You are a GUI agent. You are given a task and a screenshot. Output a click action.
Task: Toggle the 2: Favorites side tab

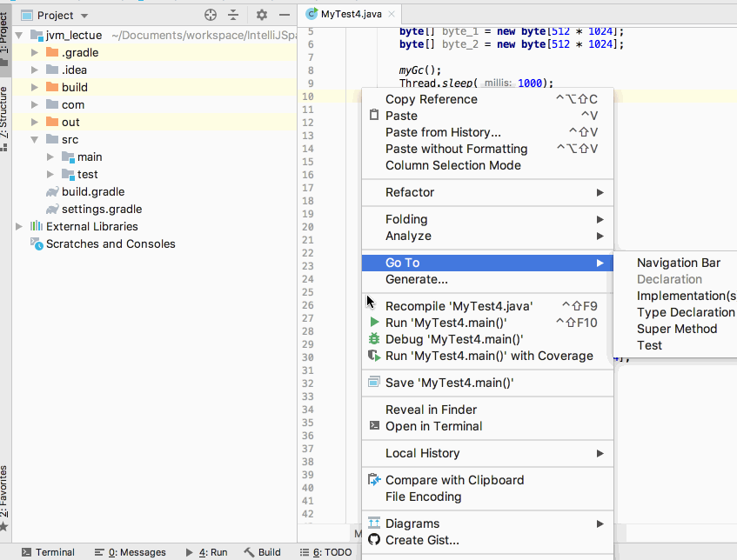pyautogui.click(x=4, y=498)
